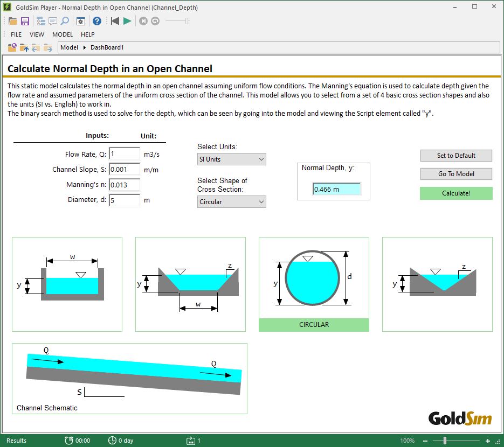Image resolution: width=504 pixels, height=447 pixels.
Task: Click the Flow Rate input field
Action: [x=124, y=153]
